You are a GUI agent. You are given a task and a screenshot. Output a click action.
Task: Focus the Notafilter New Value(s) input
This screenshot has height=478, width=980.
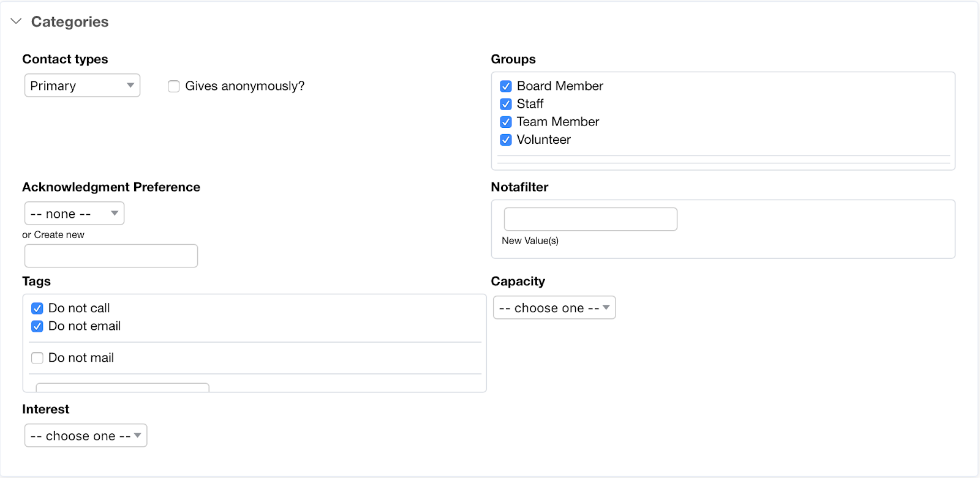(590, 219)
